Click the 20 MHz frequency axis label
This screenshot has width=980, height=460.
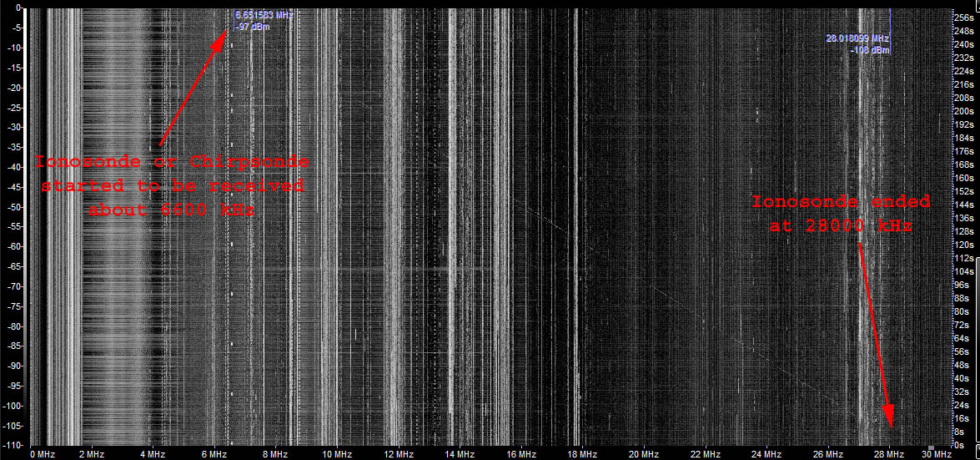click(643, 454)
